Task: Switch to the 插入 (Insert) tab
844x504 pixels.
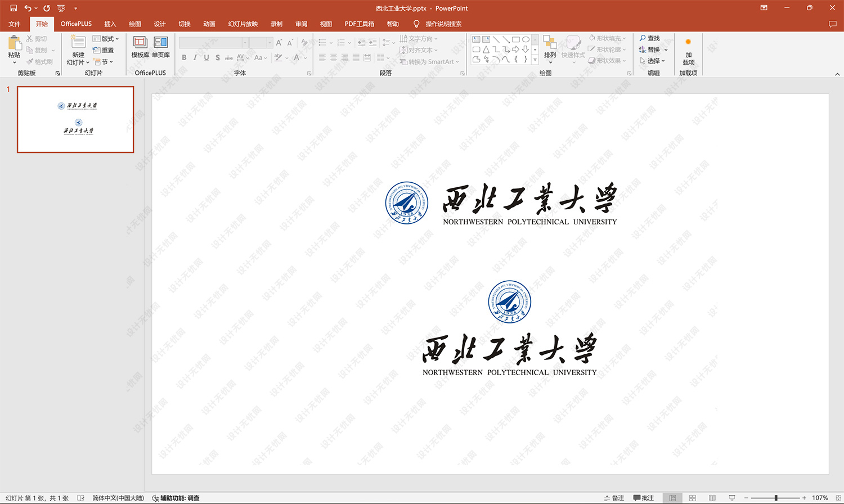Action: click(110, 24)
